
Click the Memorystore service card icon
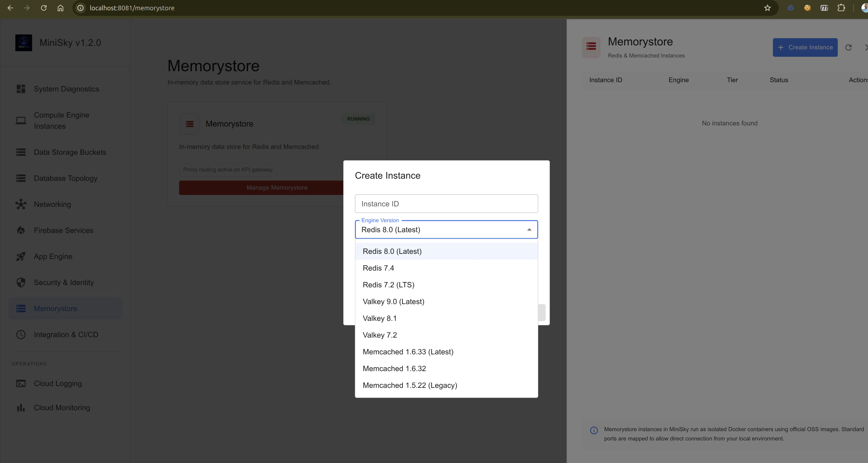[189, 124]
